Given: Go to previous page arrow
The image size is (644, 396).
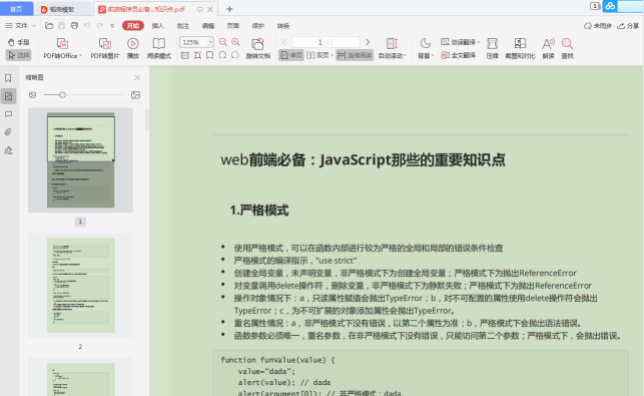Looking at the screenshot, I should [284, 42].
